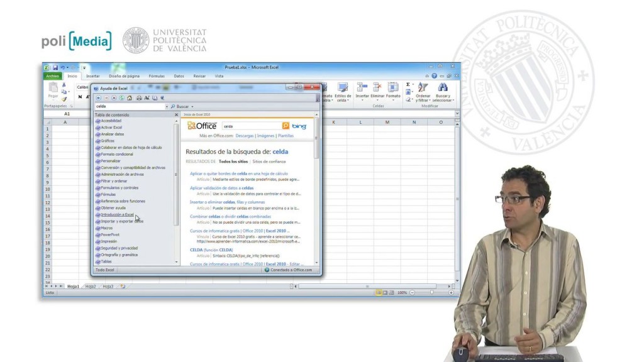
Task: Close the Tabla de contenido pane
Action: (x=177, y=115)
